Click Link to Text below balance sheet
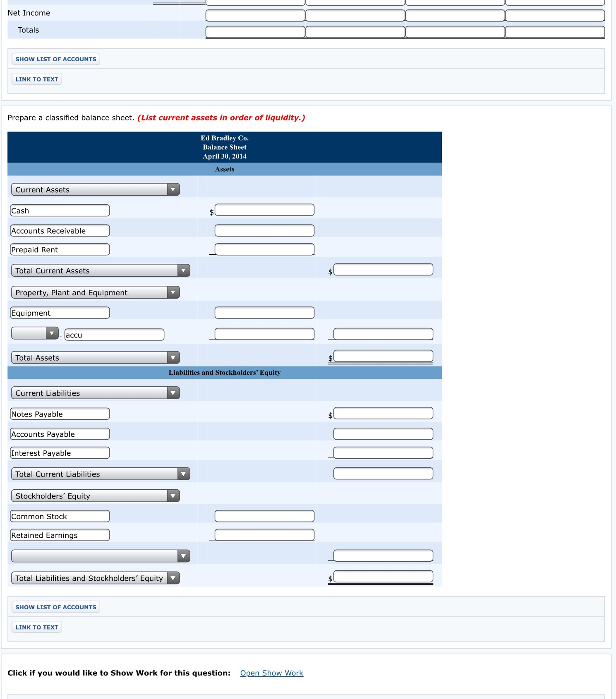The image size is (616, 699). (37, 627)
